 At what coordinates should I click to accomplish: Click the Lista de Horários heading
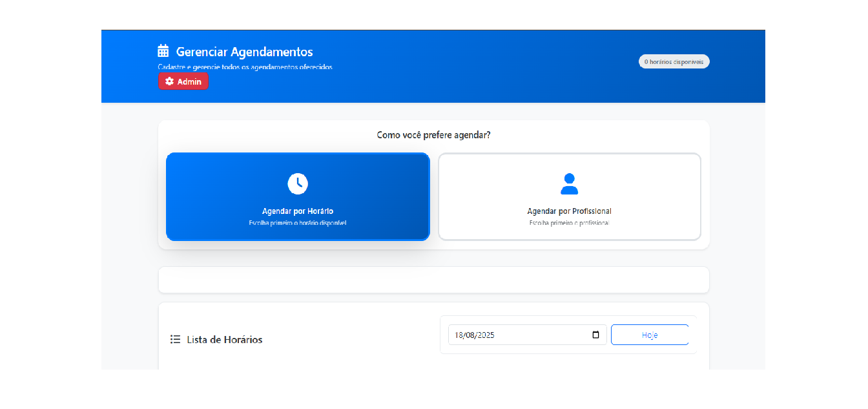tap(225, 339)
